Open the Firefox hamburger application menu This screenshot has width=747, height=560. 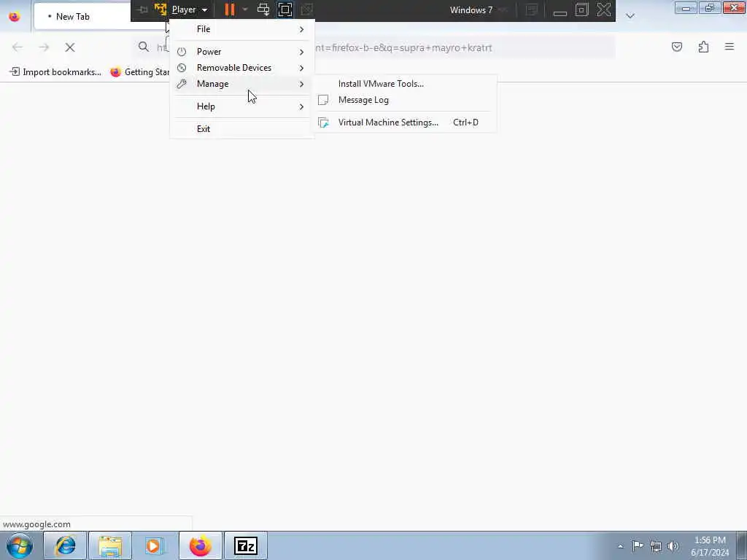point(729,47)
